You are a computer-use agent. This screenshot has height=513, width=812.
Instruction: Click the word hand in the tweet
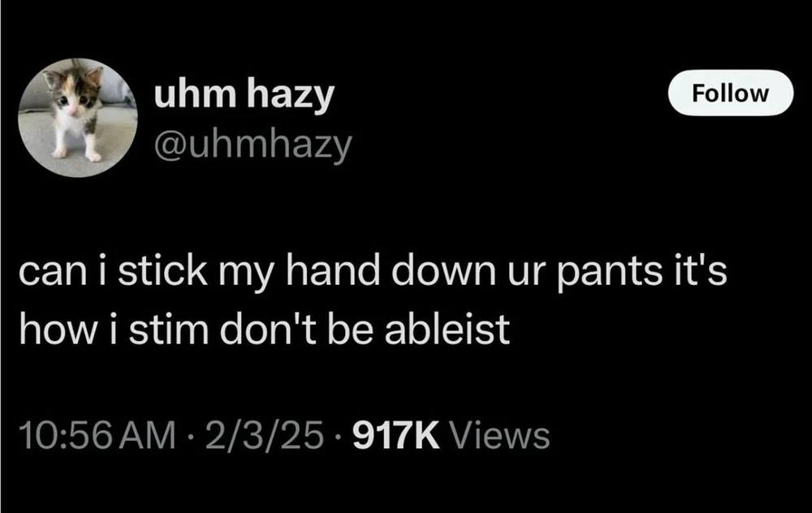332,271
